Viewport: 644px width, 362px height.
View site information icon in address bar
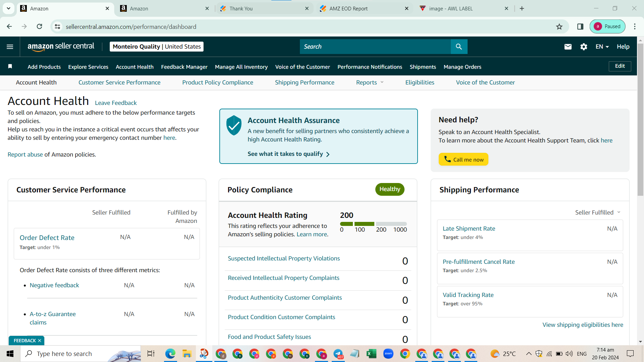[58, 26]
